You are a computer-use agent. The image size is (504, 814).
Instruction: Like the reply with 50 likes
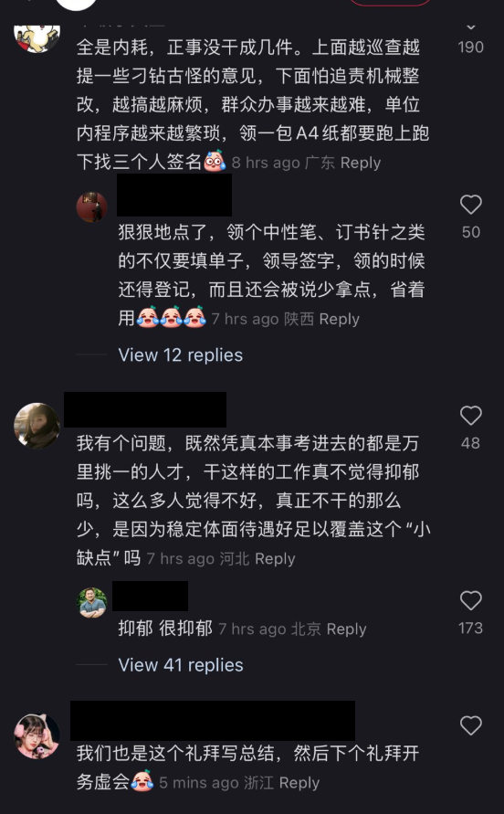point(471,205)
